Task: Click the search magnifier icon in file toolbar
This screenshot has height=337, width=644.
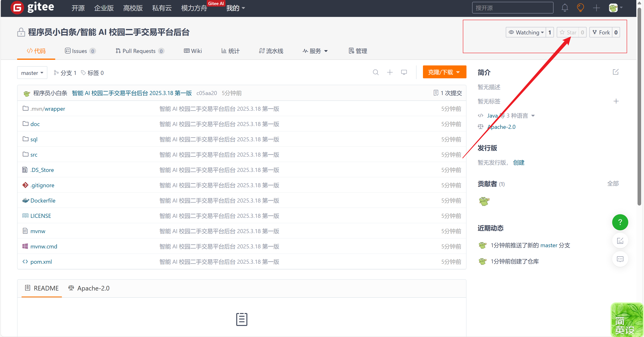Action: click(376, 72)
